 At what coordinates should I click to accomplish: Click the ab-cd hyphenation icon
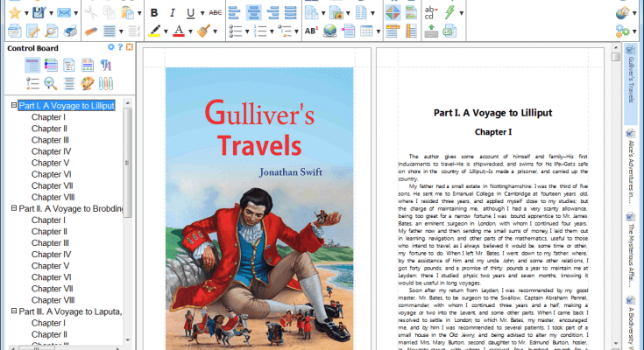(x=431, y=13)
